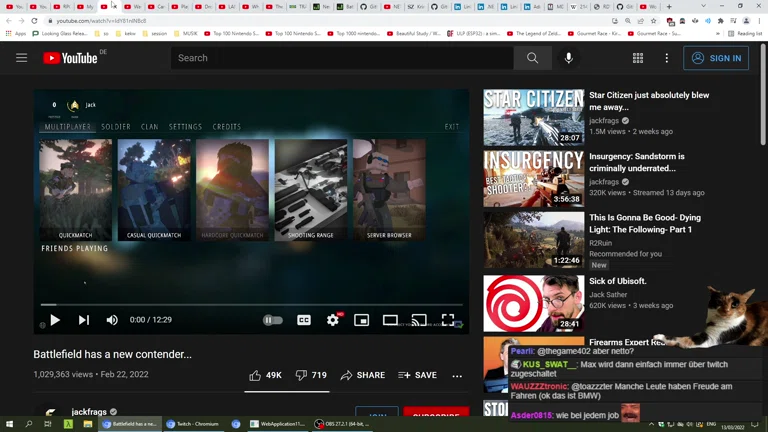This screenshot has width=768, height=432.
Task: Enter full screen mode
Action: [x=448, y=320]
